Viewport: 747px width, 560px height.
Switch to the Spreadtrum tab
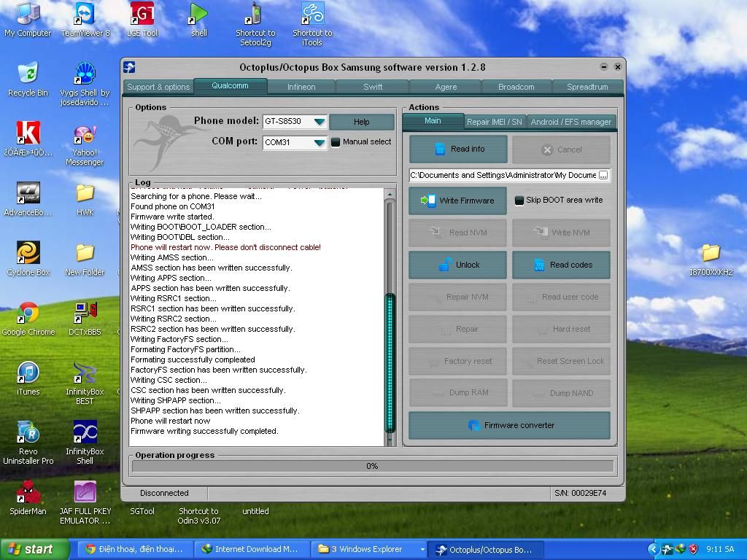pos(587,87)
